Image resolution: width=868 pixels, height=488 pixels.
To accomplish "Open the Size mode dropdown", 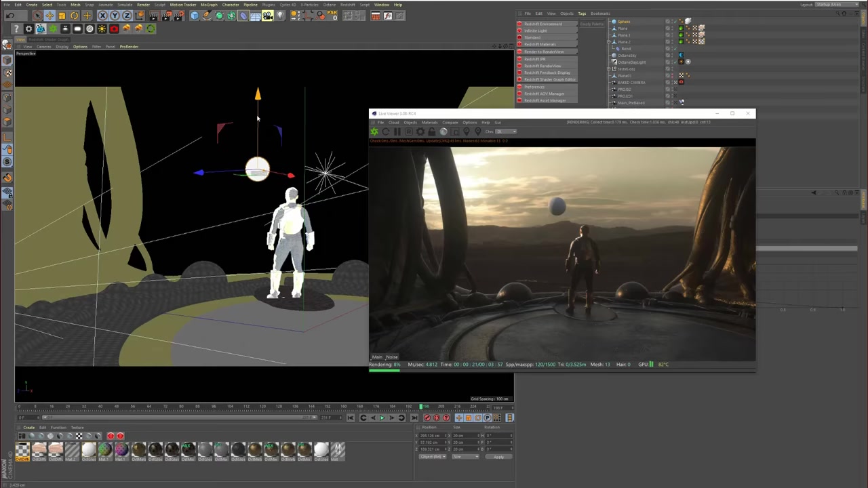I will [x=465, y=457].
